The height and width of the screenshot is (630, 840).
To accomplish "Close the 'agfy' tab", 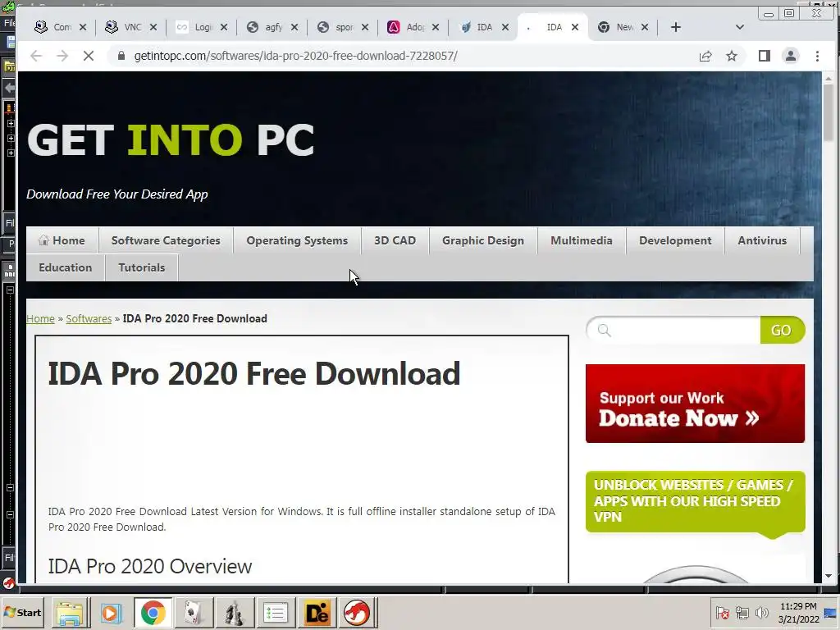I will point(294,27).
